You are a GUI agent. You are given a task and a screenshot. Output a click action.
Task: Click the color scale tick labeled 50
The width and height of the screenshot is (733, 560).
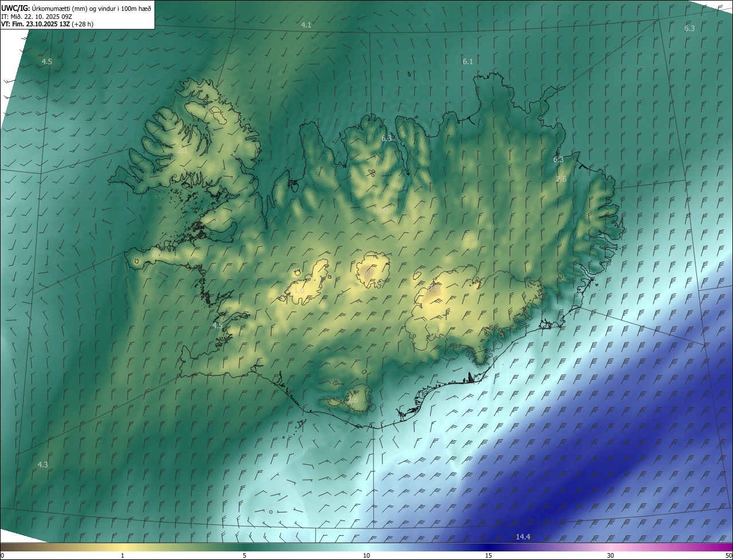click(728, 555)
